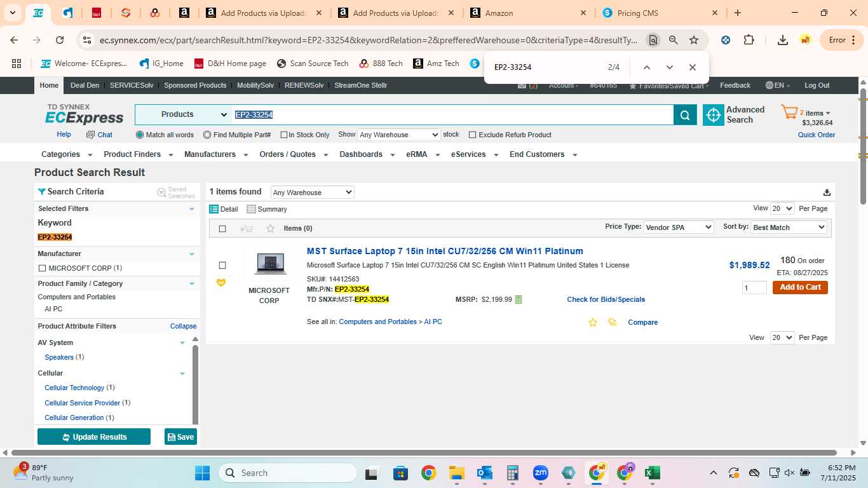Click the Compare link

[642, 322]
